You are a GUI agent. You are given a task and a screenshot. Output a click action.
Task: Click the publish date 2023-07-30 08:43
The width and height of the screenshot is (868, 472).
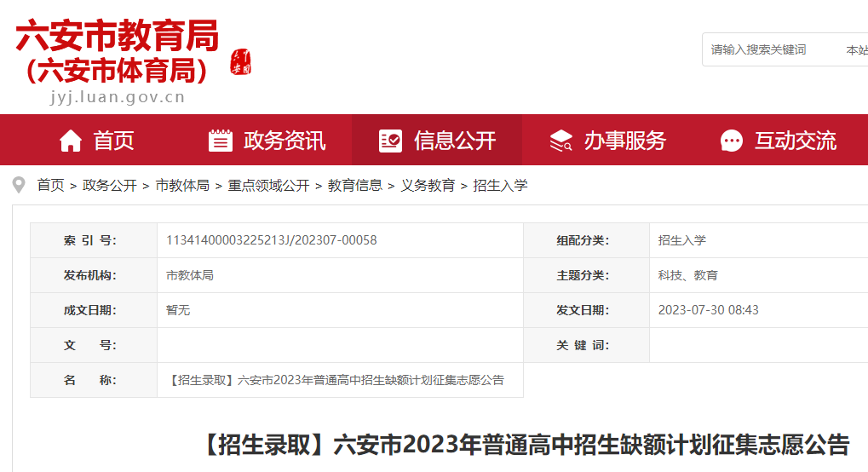(x=708, y=309)
